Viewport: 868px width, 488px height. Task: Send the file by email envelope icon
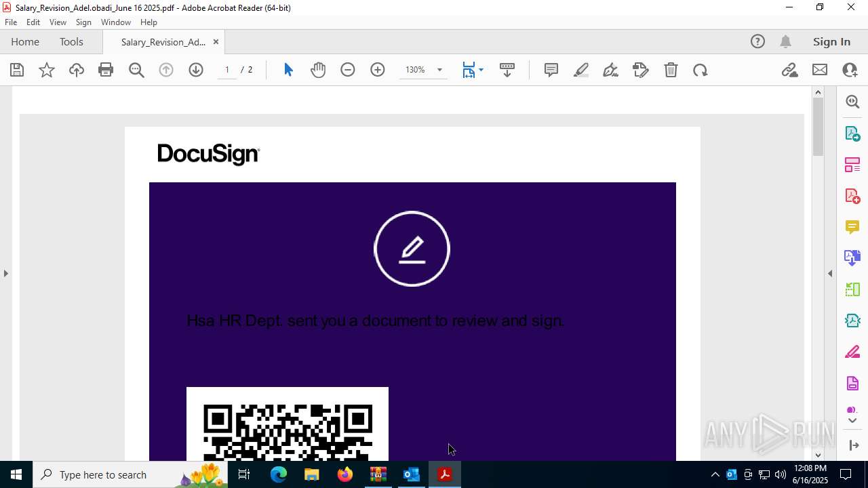click(x=820, y=70)
